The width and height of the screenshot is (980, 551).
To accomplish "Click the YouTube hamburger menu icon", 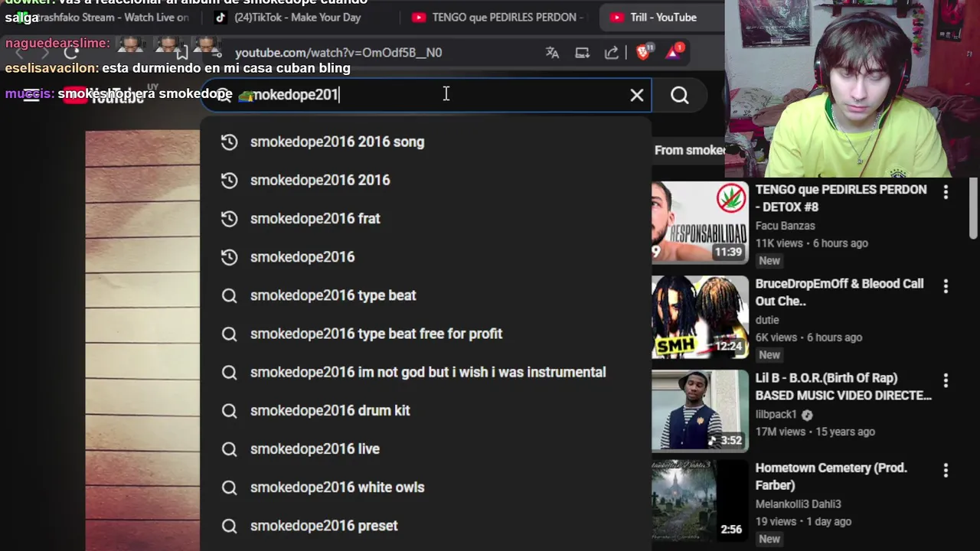I will (31, 96).
